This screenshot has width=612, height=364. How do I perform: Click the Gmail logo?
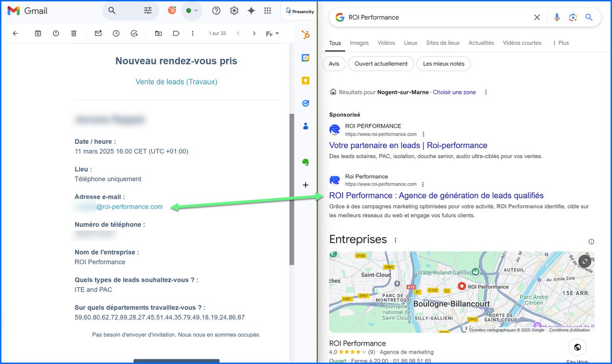(28, 11)
